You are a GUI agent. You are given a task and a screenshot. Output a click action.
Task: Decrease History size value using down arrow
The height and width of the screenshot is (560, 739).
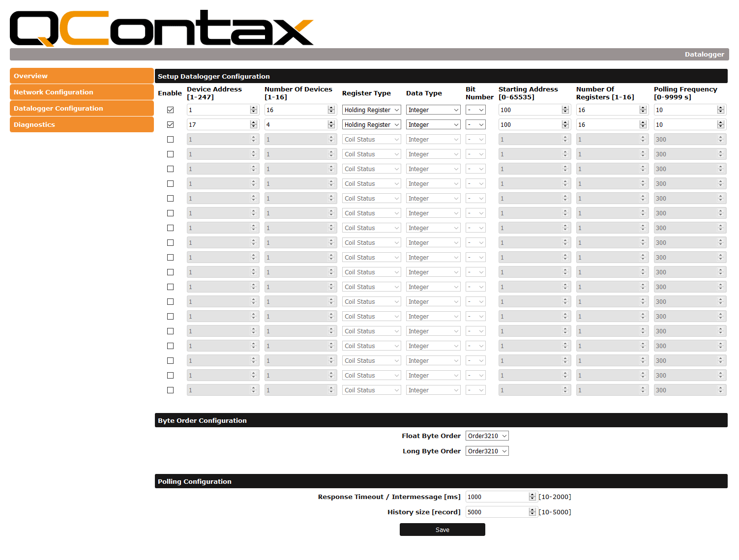532,514
